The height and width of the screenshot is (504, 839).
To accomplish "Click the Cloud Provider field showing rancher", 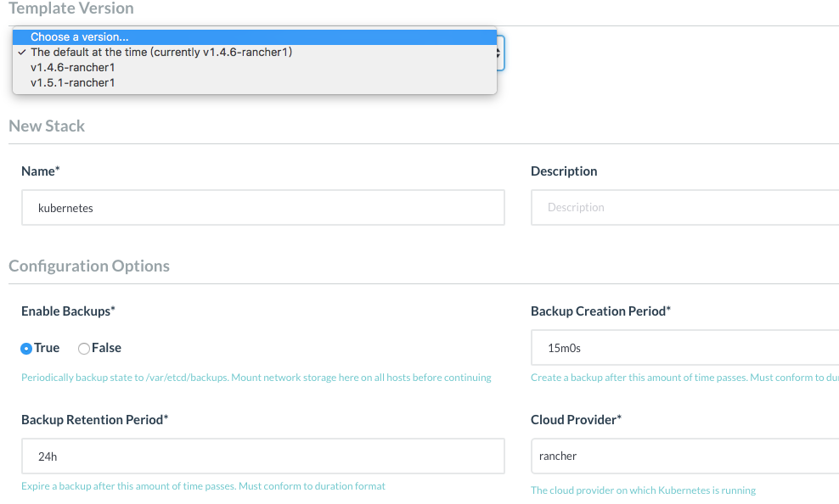I will tap(684, 456).
